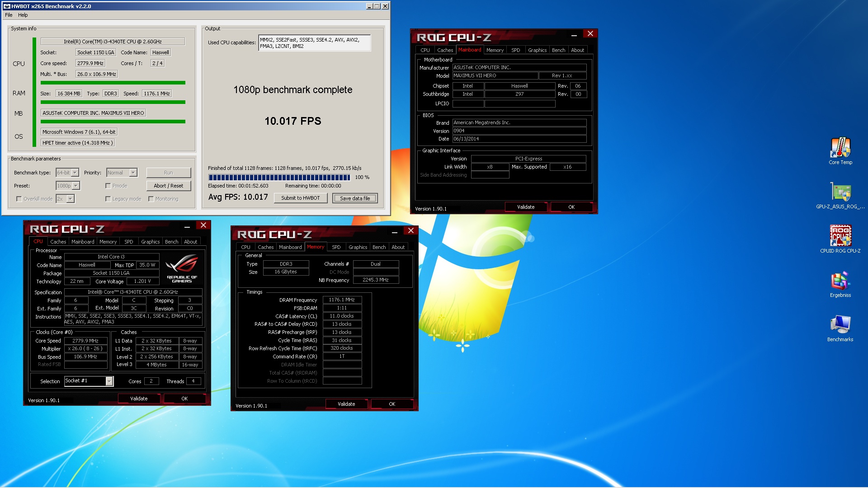
Task: Click the Run button
Action: pyautogui.click(x=169, y=173)
